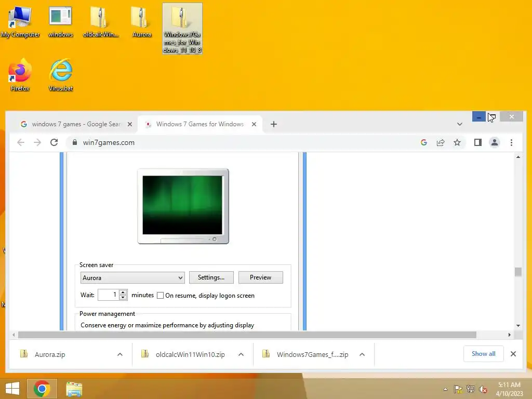Viewport: 532px width, 399px height.
Task: Click the site lock icon
Action: pos(75,142)
